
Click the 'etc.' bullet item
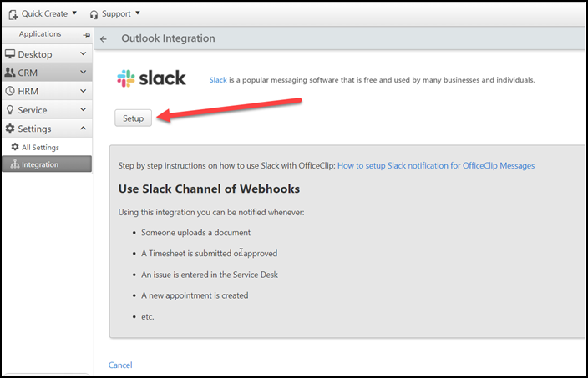point(147,317)
